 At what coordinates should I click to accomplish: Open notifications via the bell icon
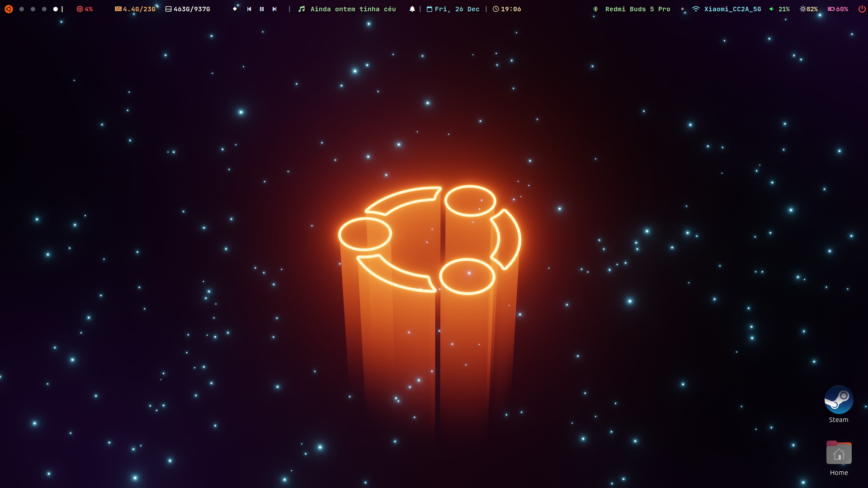click(412, 9)
